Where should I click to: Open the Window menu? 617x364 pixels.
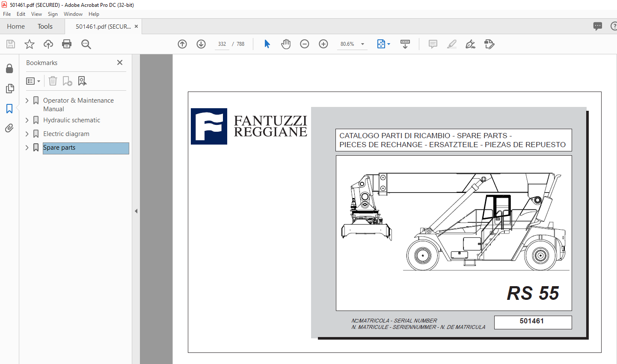[73, 14]
